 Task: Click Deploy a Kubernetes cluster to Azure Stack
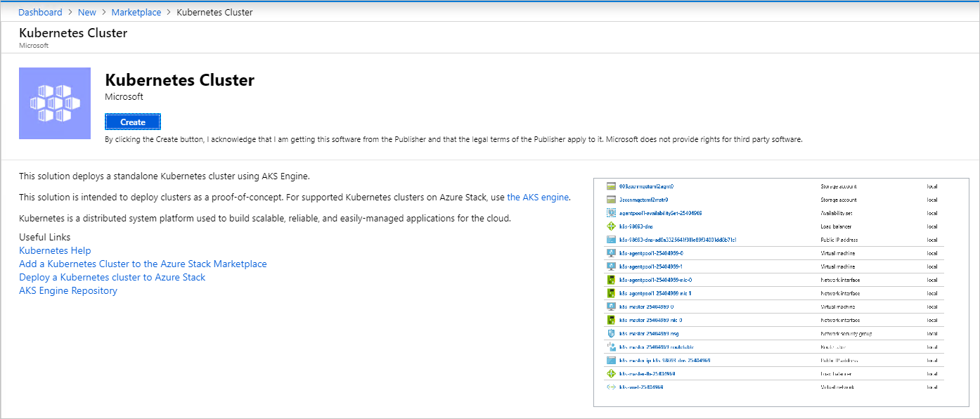pyautogui.click(x=111, y=277)
